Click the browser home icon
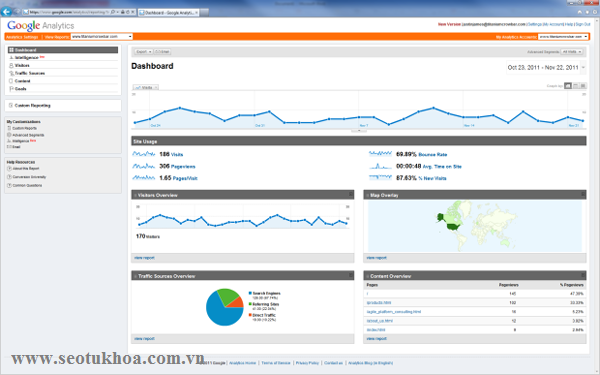 [579, 12]
